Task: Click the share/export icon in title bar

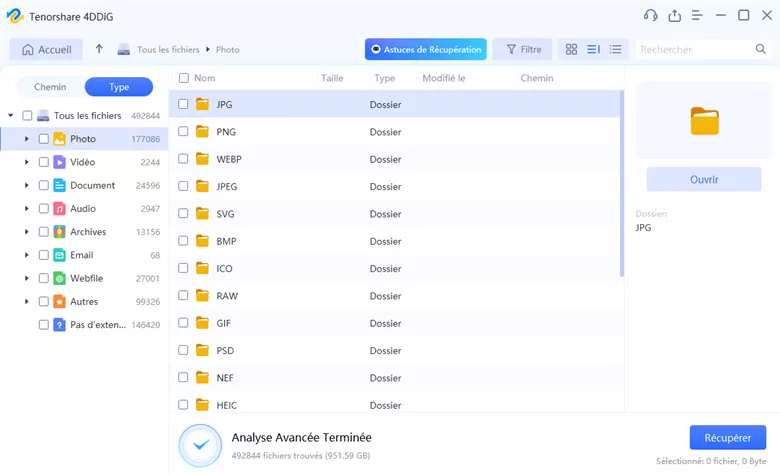Action: pos(674,15)
